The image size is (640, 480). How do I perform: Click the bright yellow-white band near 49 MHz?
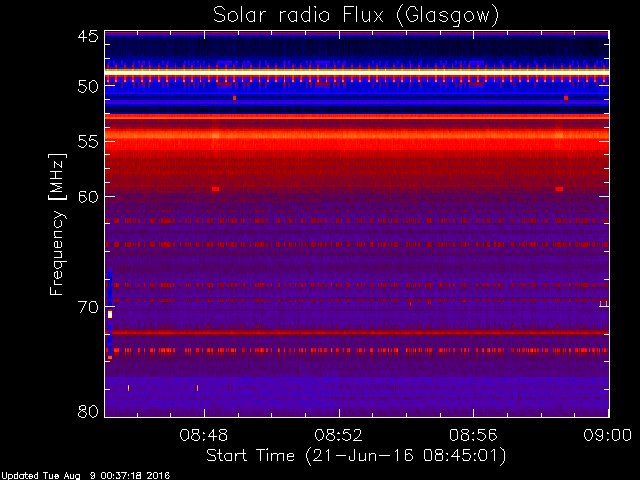tap(357, 73)
